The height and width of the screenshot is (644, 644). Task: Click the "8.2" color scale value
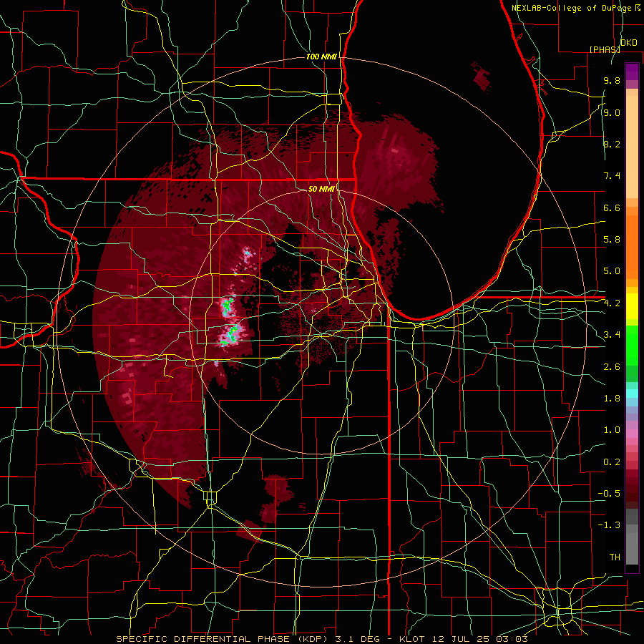(612, 144)
